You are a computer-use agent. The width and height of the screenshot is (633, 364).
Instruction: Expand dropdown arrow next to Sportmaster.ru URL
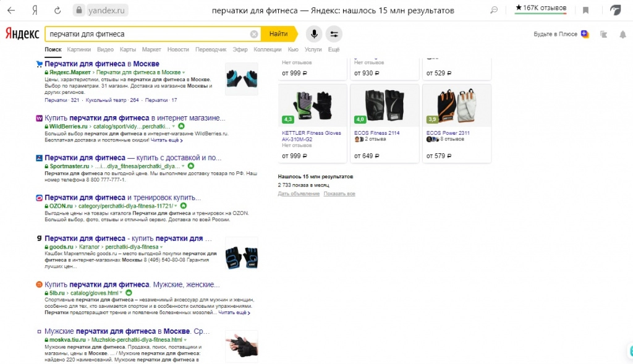tap(183, 166)
